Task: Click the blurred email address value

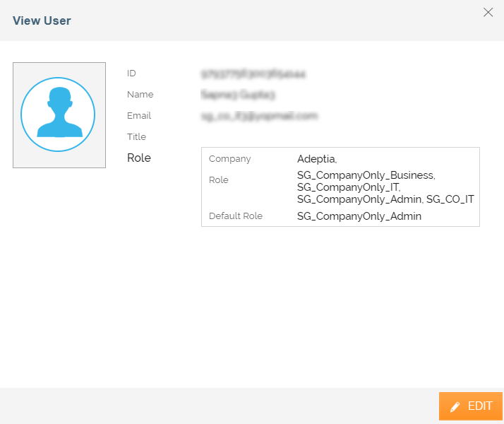Action: pyautogui.click(x=259, y=116)
